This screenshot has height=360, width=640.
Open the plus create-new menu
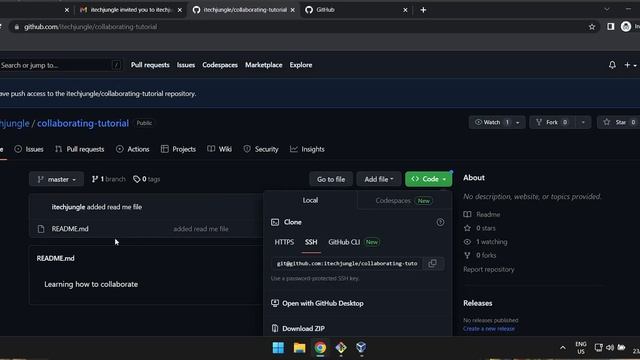pyautogui.click(x=630, y=65)
